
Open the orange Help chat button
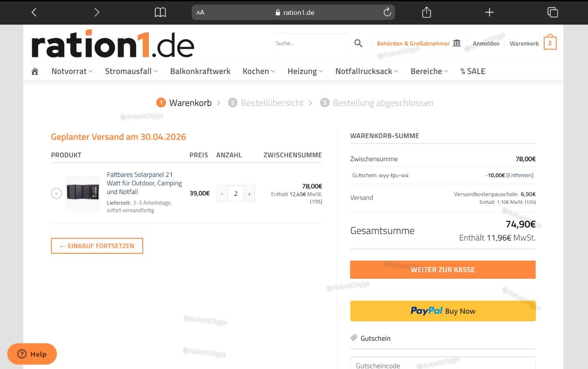[32, 354]
